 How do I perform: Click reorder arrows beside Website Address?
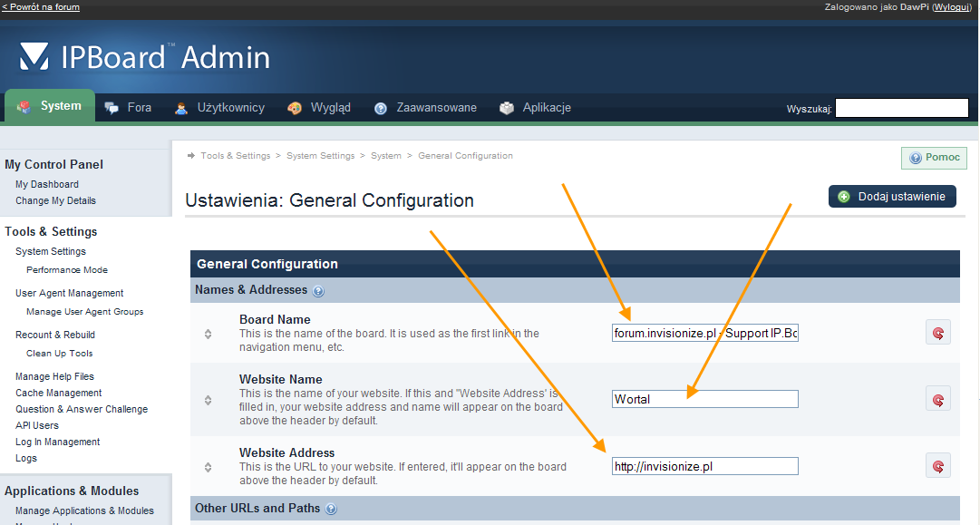pyautogui.click(x=209, y=467)
